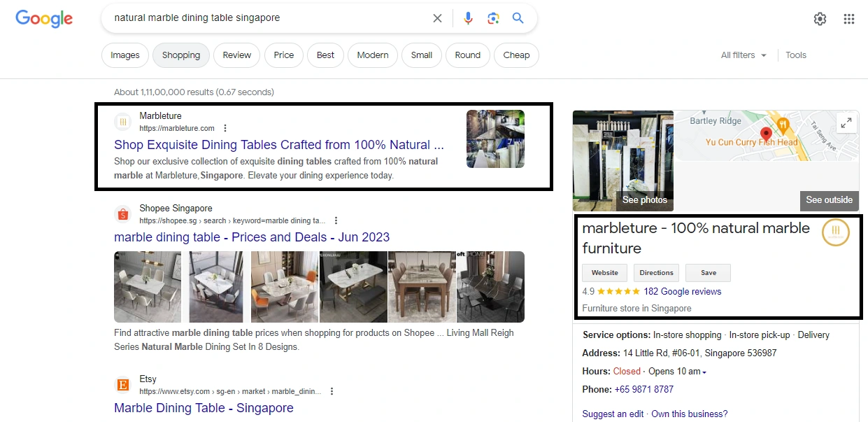Image resolution: width=868 pixels, height=422 pixels.
Task: Click the marbleture round logo in knowledge panel
Action: pyautogui.click(x=836, y=232)
